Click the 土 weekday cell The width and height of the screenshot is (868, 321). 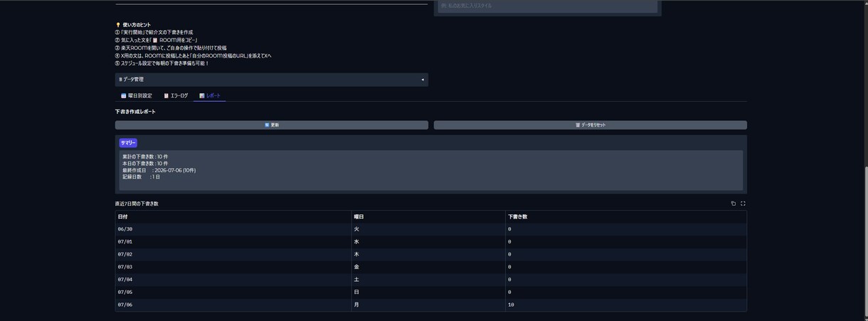[428, 280]
